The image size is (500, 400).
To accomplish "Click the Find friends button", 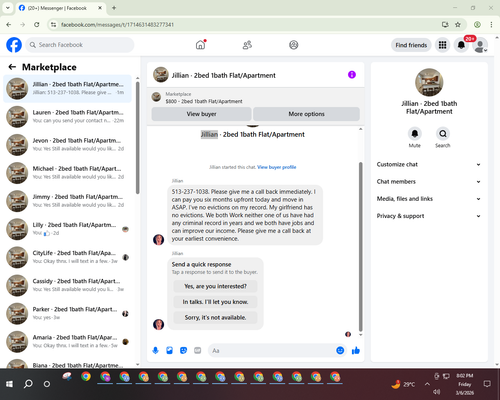I will pyautogui.click(x=411, y=45).
